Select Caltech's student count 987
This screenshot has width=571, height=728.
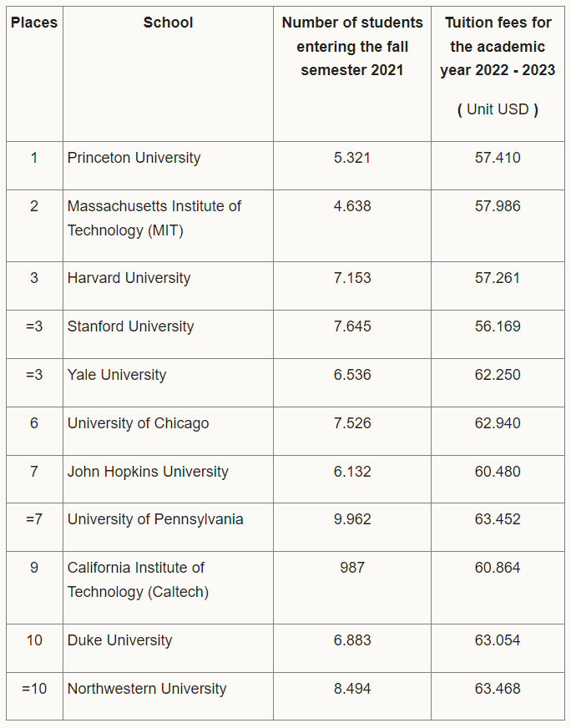click(x=352, y=568)
